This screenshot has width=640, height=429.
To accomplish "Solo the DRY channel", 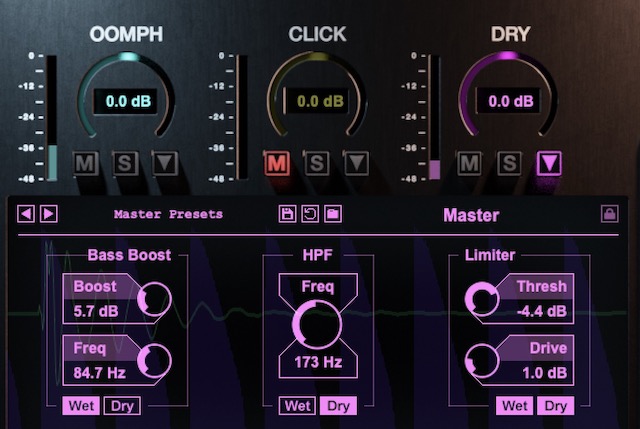I will click(509, 163).
